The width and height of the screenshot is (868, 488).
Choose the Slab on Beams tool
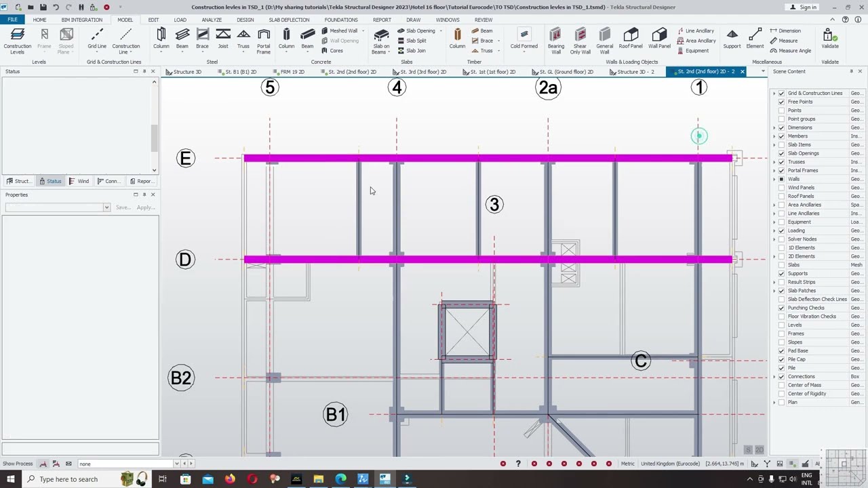pyautogui.click(x=381, y=41)
